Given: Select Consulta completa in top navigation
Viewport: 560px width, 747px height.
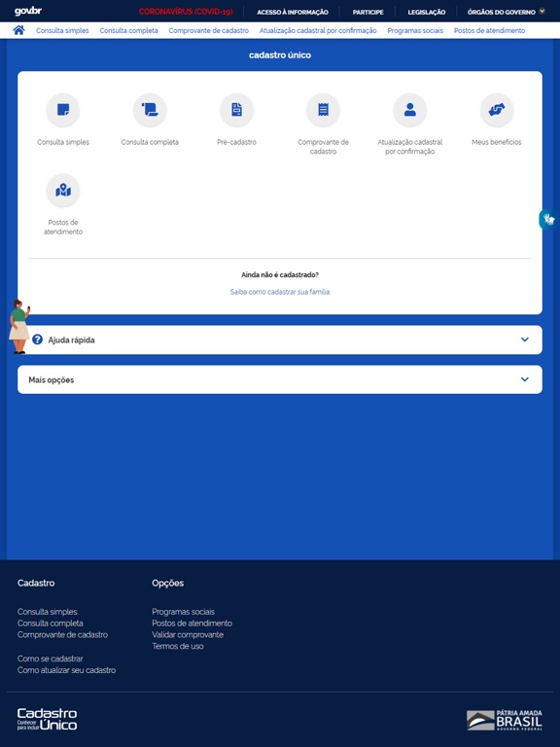Looking at the screenshot, I should tap(128, 30).
